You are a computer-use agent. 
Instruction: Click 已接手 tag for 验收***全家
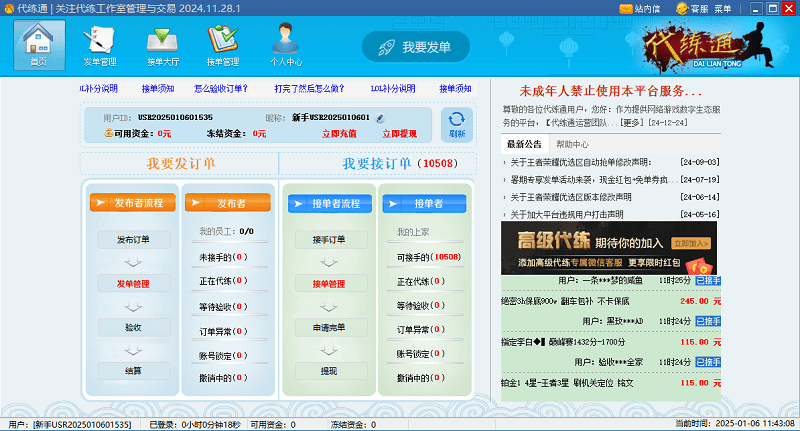[x=708, y=362]
